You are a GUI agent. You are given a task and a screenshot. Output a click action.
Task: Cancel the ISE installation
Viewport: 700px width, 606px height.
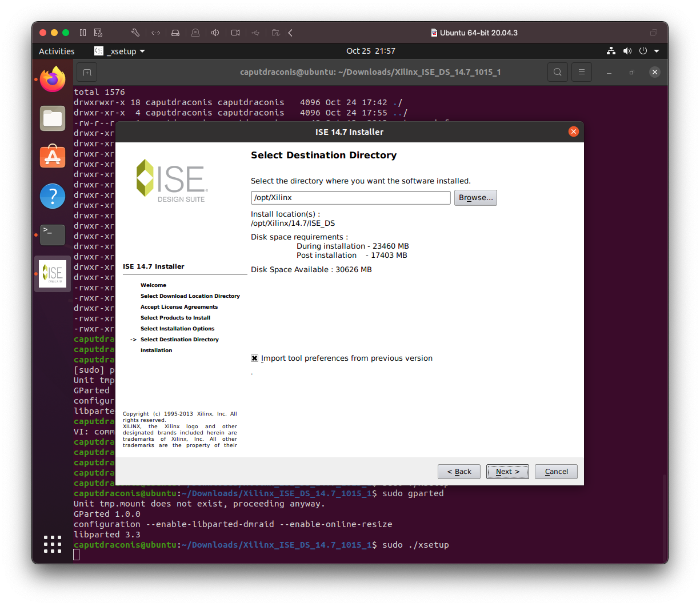556,472
